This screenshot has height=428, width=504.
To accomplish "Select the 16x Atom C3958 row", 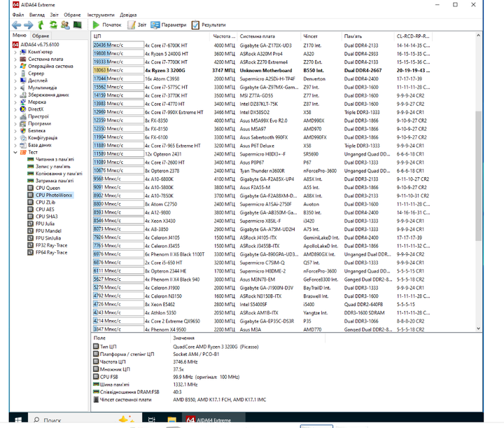I will coord(262,78).
